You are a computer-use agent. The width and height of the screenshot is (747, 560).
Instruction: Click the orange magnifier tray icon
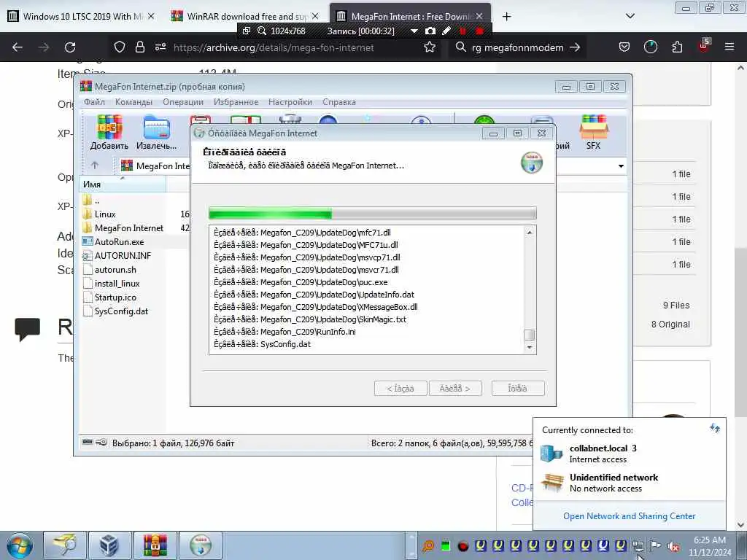coord(428,546)
